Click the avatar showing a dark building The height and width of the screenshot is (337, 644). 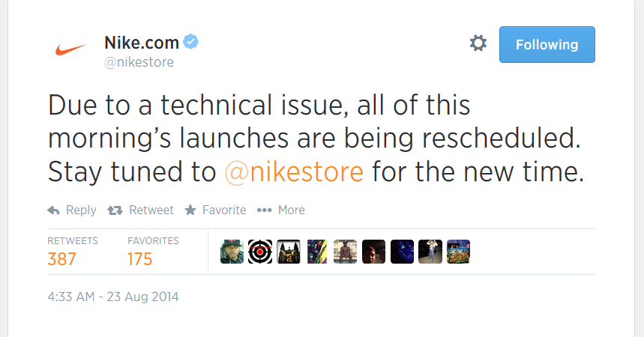click(289, 252)
